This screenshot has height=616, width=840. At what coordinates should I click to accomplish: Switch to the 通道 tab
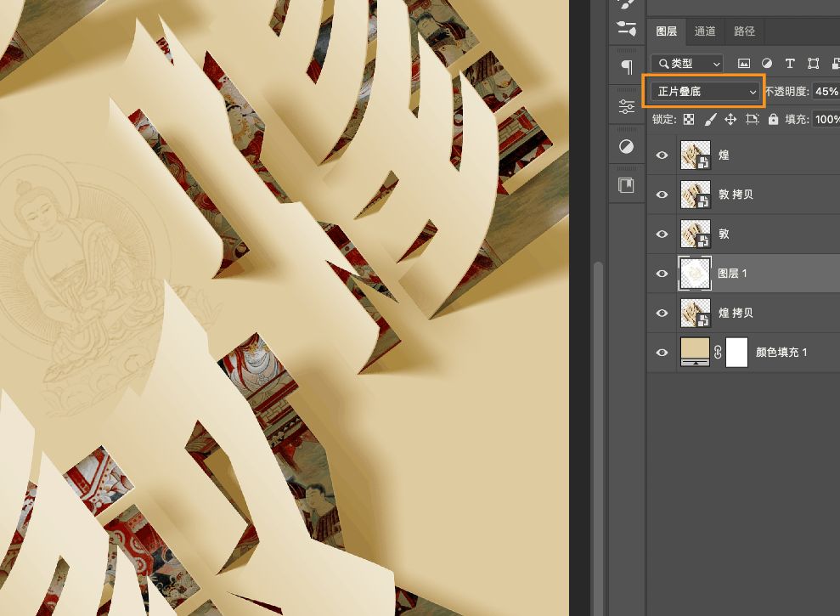705,31
